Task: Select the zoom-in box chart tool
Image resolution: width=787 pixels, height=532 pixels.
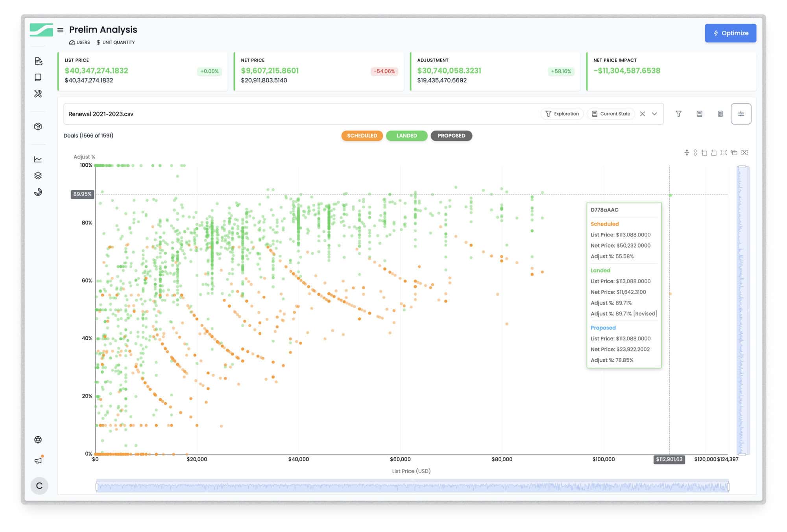Action: click(704, 153)
